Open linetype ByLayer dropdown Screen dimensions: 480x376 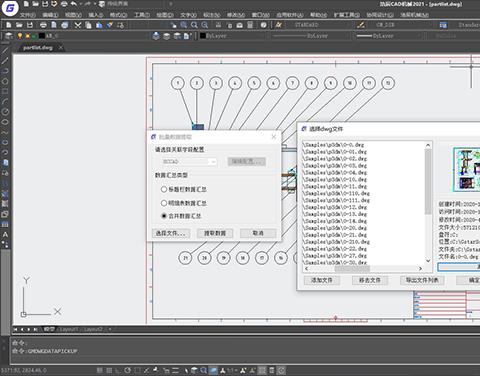310,36
